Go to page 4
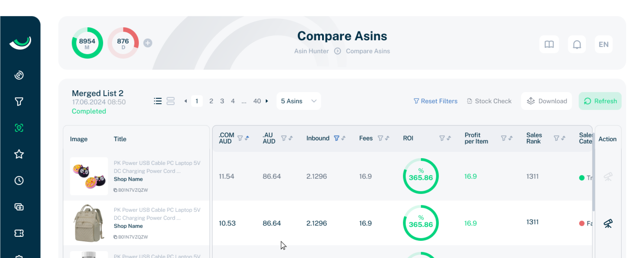Image resolution: width=644 pixels, height=258 pixels. coord(233,101)
